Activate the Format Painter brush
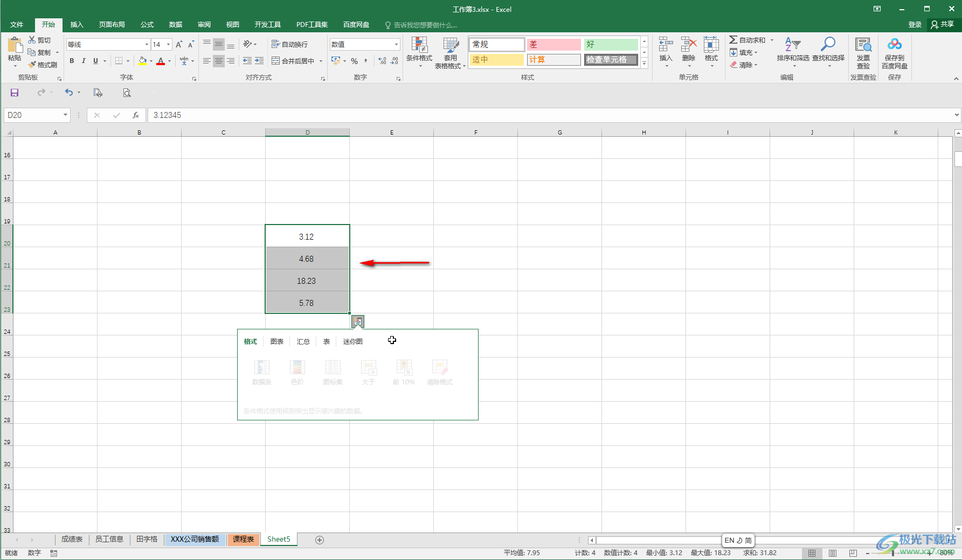The image size is (962, 560). (32, 65)
